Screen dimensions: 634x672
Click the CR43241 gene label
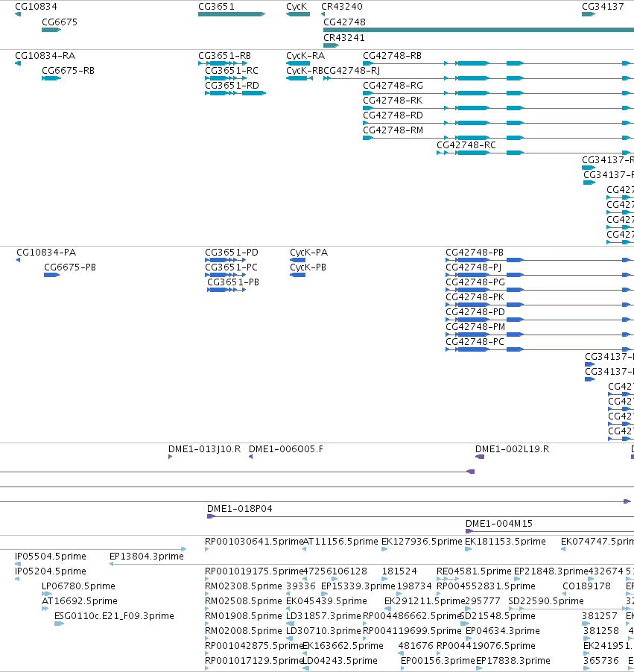344,38
